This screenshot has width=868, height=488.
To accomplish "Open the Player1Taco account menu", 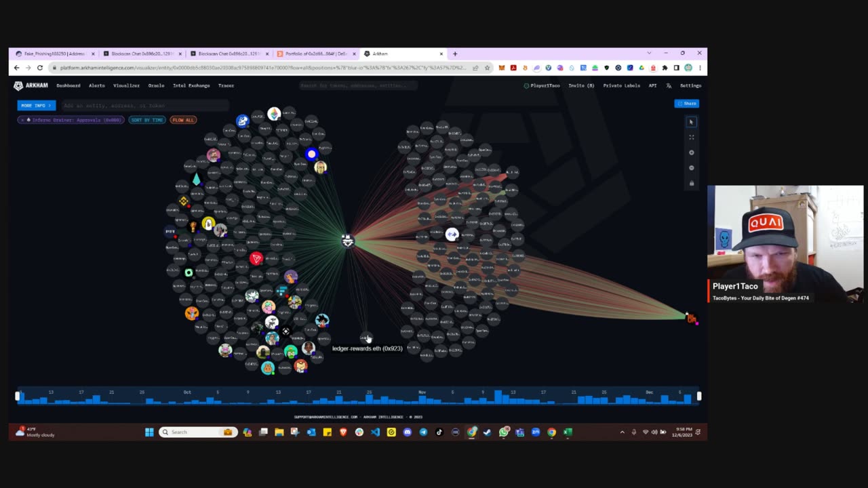I will click(542, 85).
